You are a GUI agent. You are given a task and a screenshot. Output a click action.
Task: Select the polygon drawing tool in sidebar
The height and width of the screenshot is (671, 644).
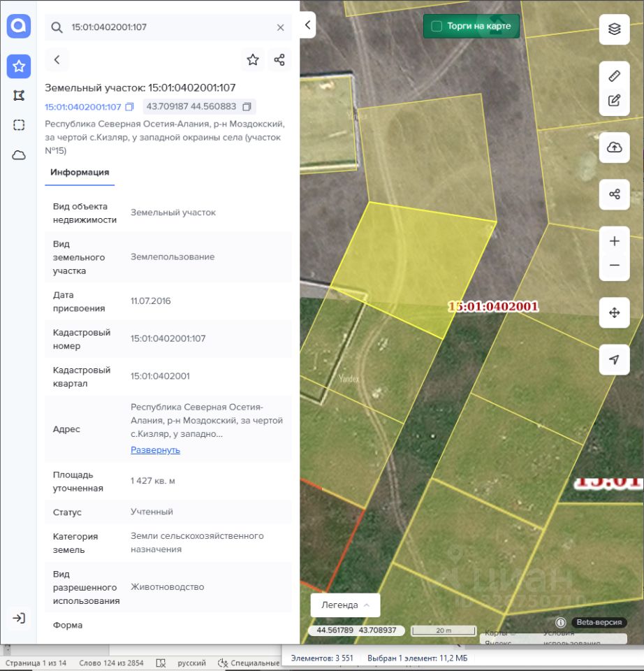click(18, 96)
